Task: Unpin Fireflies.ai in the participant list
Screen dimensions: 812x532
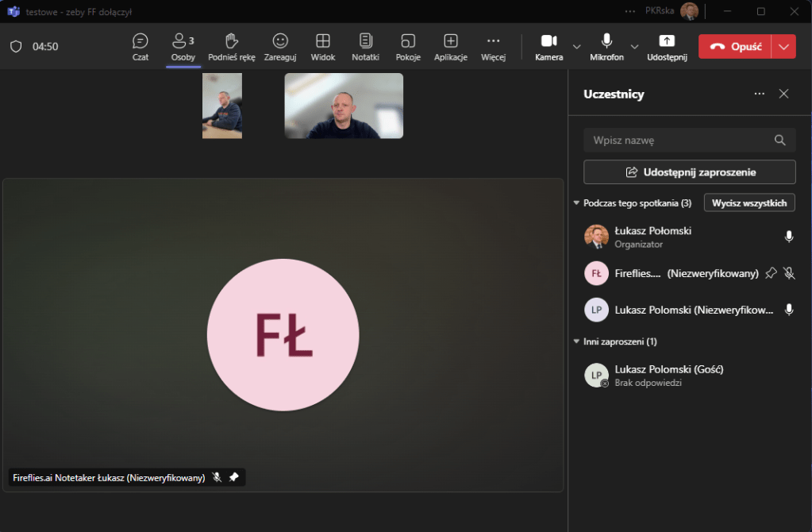Action: pos(770,273)
